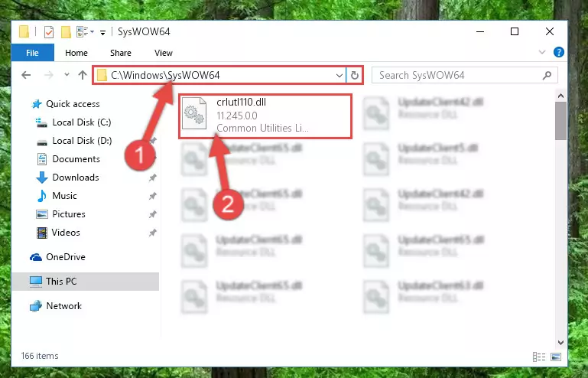Open the blue Help question mark icon

click(x=558, y=52)
